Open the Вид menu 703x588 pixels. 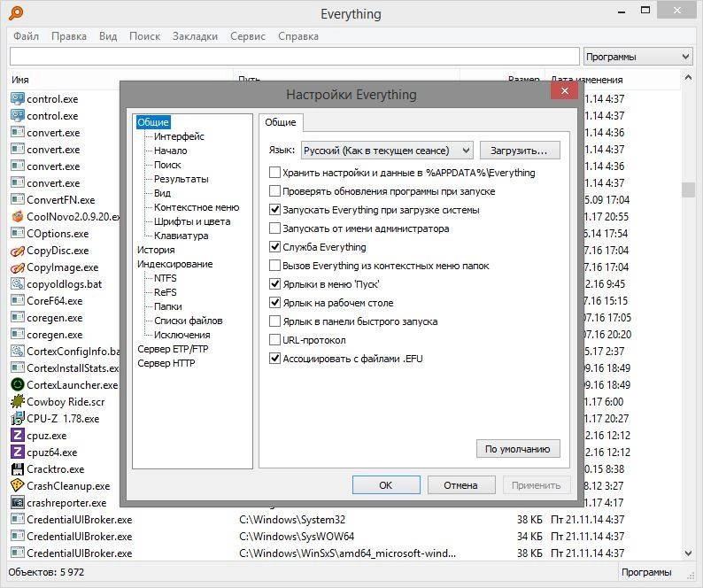point(108,36)
